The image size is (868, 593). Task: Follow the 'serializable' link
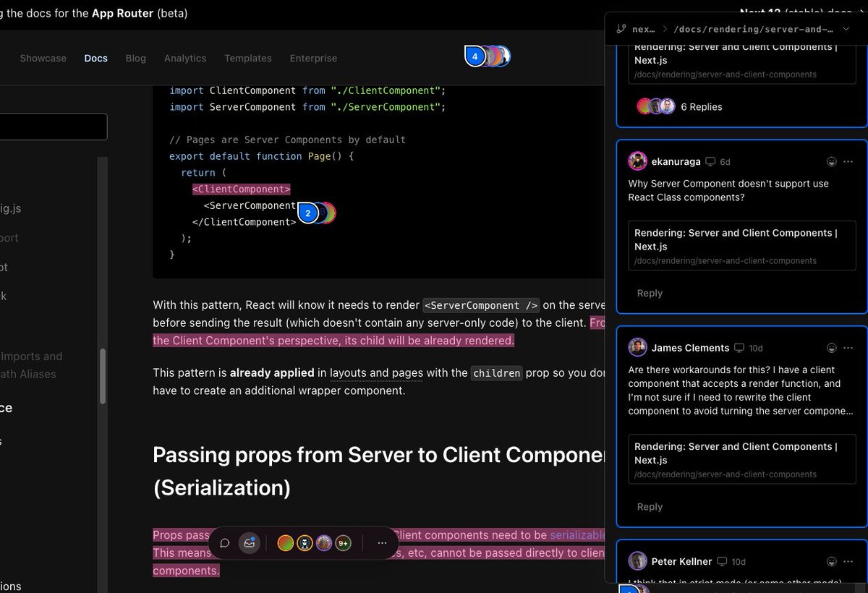pos(577,535)
